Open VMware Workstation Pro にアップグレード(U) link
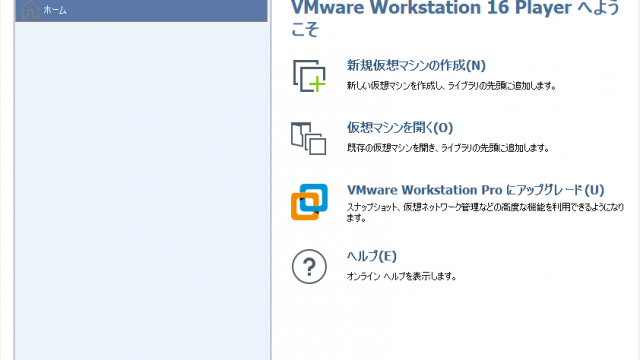 pos(476,190)
